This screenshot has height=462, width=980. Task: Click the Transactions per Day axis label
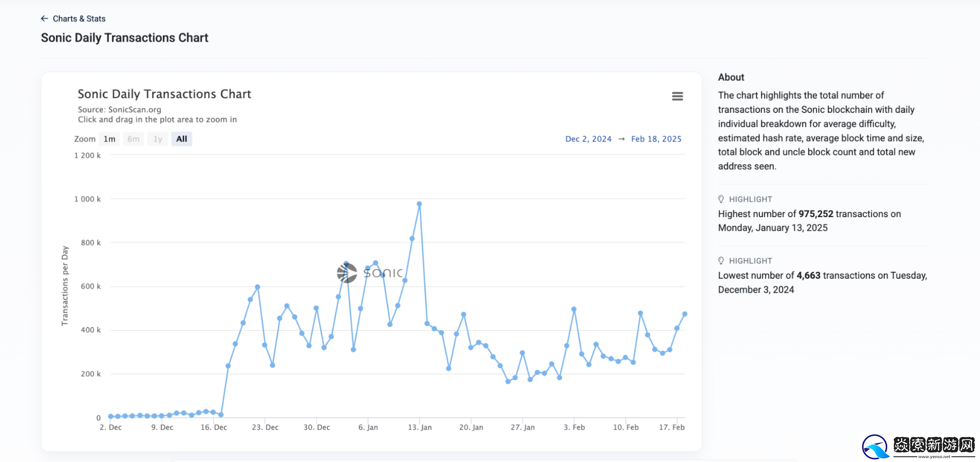65,286
